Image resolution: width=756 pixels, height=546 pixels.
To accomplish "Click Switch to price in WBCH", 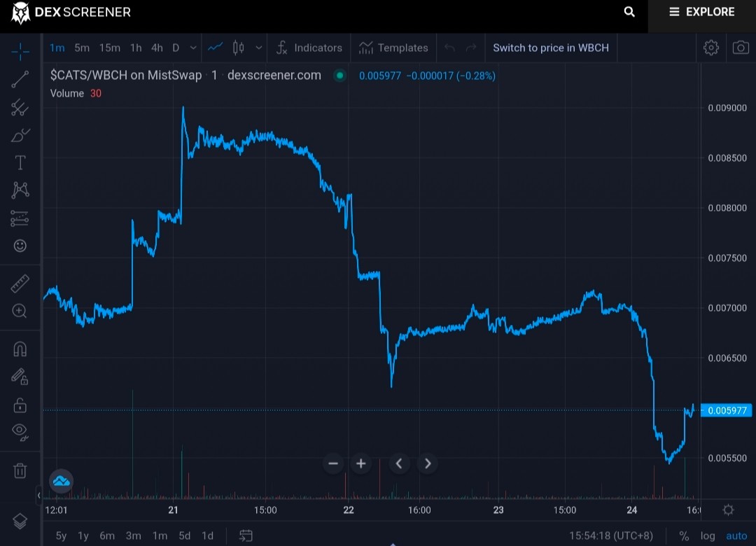I will coord(551,48).
